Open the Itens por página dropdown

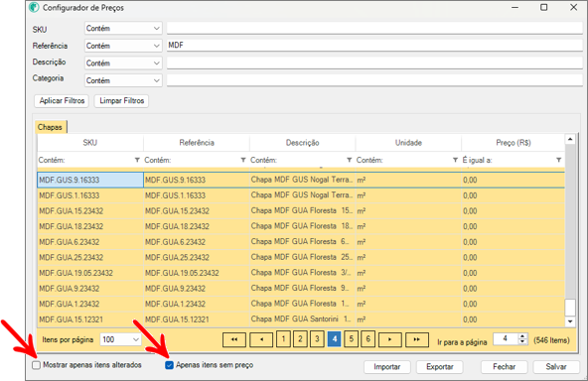(x=120, y=339)
